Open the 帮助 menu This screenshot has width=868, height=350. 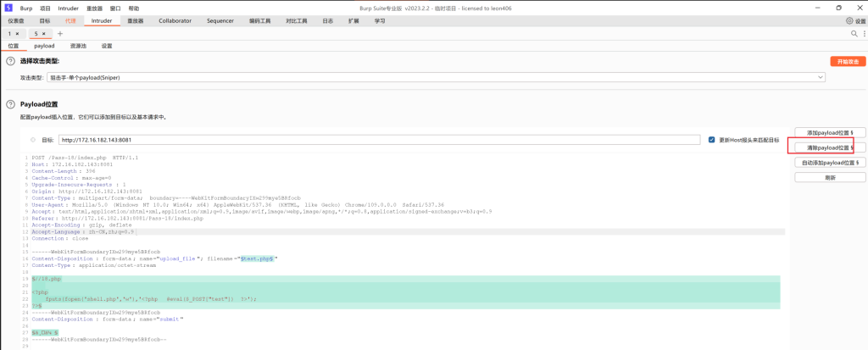pos(134,8)
